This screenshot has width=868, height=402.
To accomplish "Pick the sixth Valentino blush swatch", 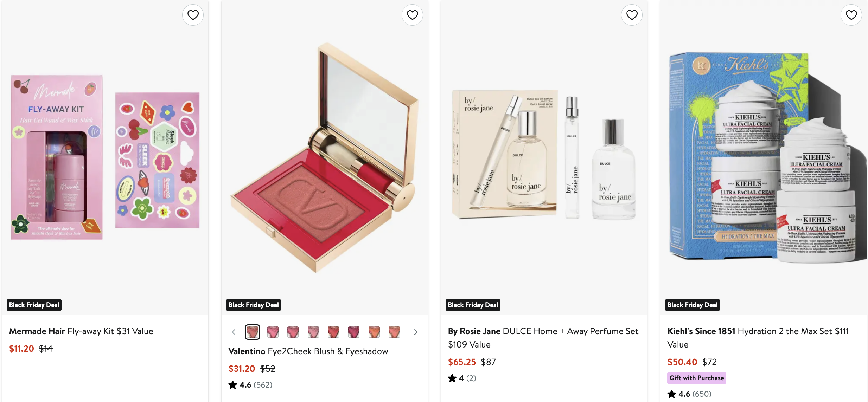I will coord(354,332).
